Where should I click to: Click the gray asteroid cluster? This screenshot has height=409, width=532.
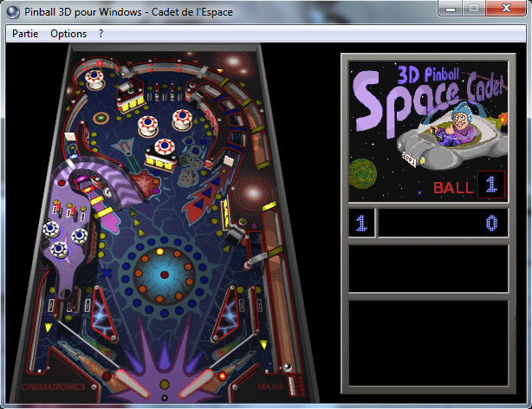190,164
